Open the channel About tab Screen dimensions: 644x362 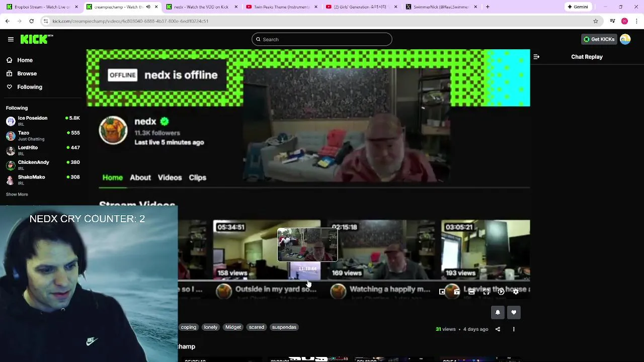[140, 177]
